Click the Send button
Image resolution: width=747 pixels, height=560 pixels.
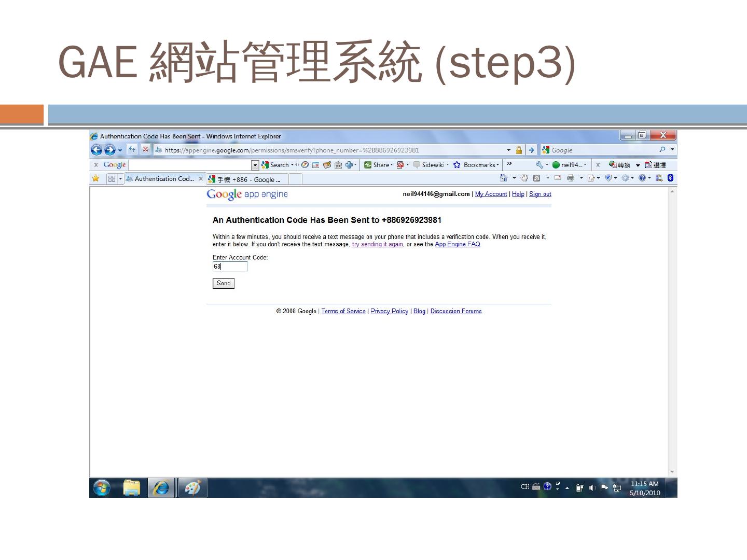pos(224,283)
